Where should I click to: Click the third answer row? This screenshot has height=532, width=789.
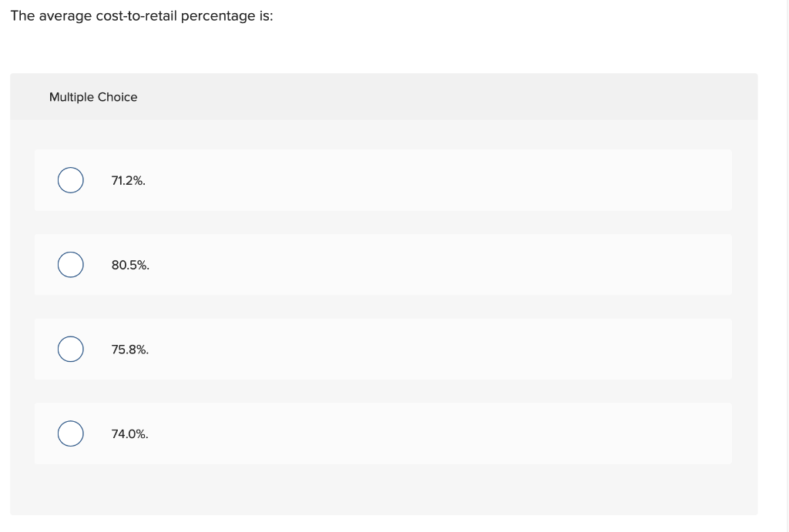383,349
